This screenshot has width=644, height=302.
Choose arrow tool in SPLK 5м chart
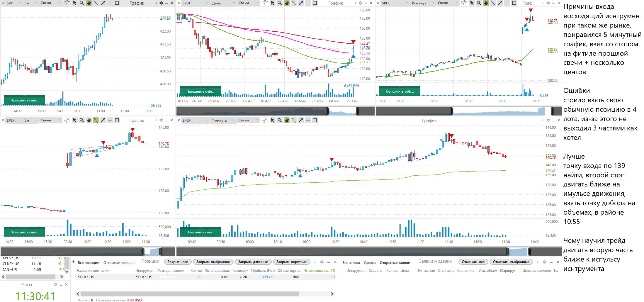tap(103, 120)
